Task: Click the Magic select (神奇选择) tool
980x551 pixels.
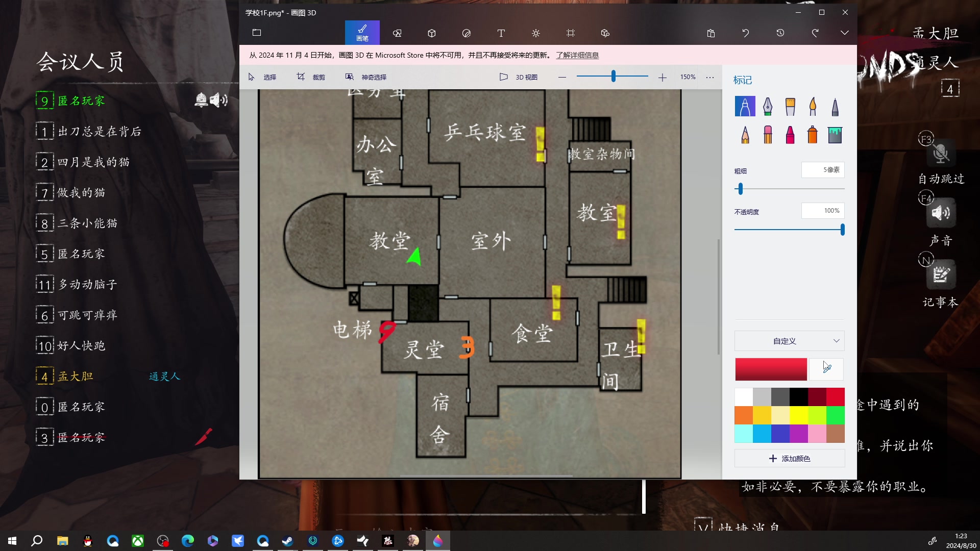Action: coord(366,77)
